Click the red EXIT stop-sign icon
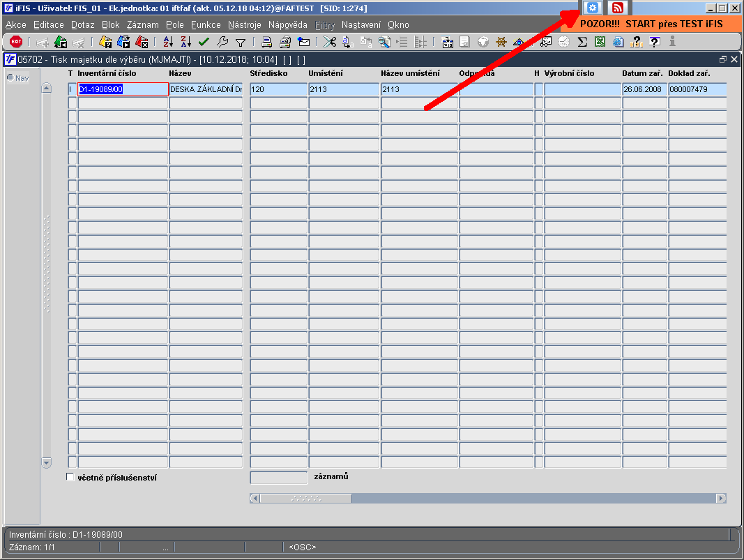Viewport: 744px width, 560px height. tap(16, 42)
